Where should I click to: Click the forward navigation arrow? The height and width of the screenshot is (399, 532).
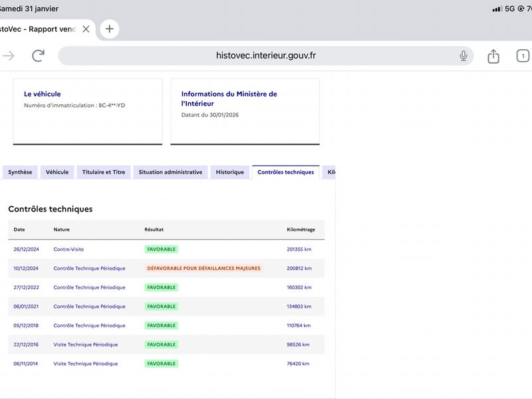[x=9, y=56]
